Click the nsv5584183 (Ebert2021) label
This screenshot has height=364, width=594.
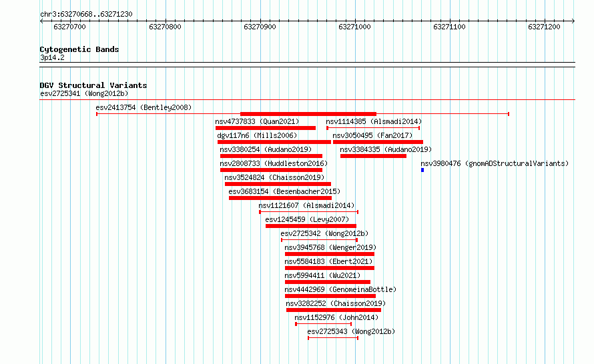coord(328,261)
